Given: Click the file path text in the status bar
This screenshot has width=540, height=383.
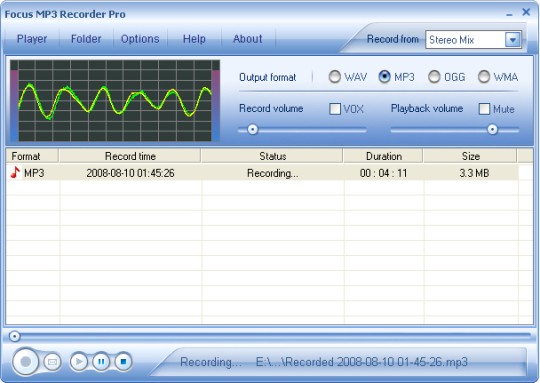Looking at the screenshot, I should coord(362,362).
